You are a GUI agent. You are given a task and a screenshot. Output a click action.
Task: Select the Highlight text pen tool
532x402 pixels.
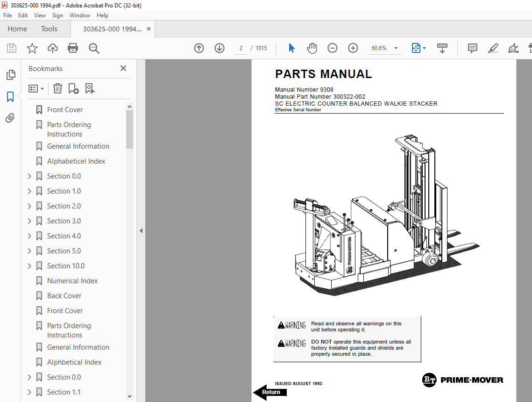493,48
